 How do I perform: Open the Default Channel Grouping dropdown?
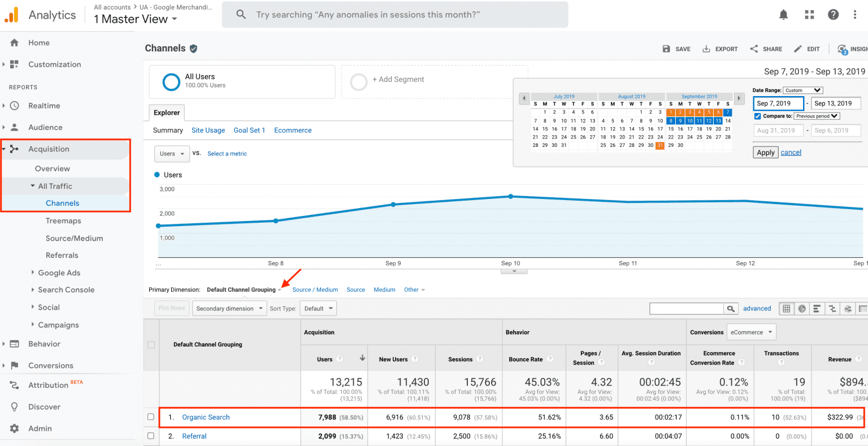(x=242, y=289)
